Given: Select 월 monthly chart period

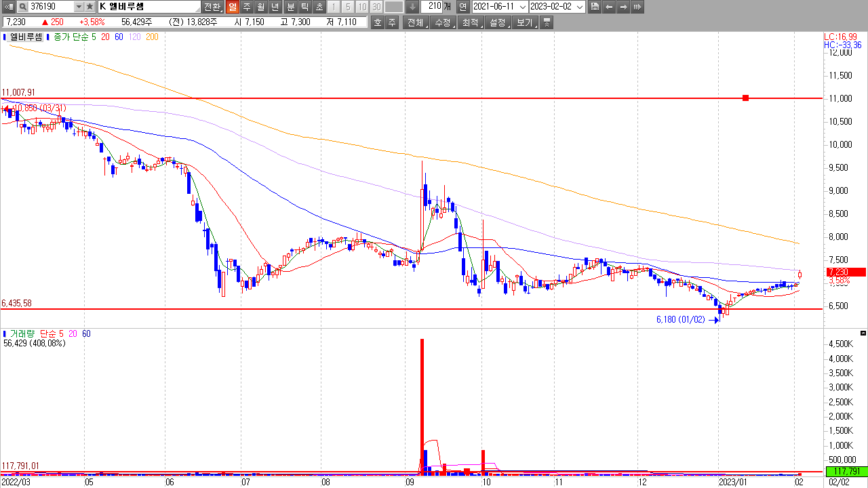Looking at the screenshot, I should pos(260,7).
